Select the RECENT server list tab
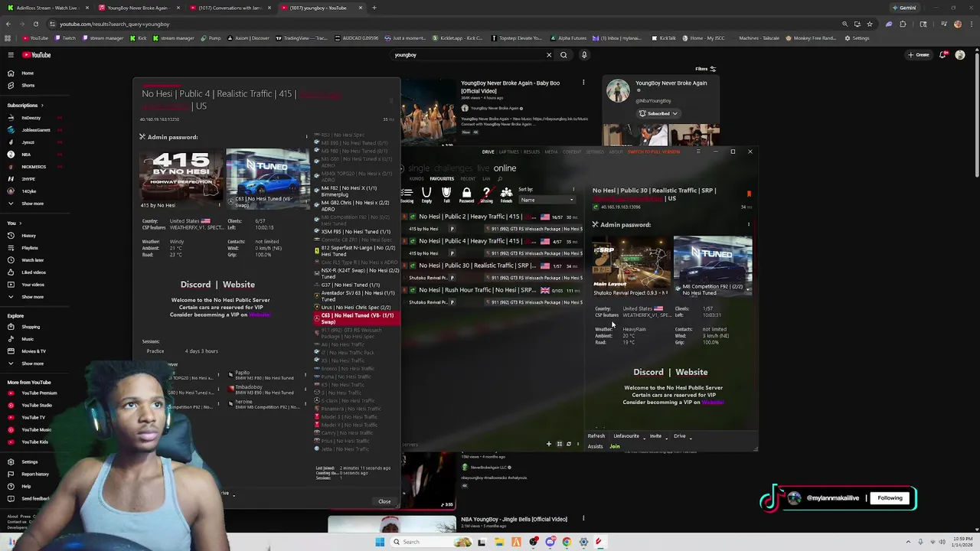980x551 pixels. coord(468,178)
